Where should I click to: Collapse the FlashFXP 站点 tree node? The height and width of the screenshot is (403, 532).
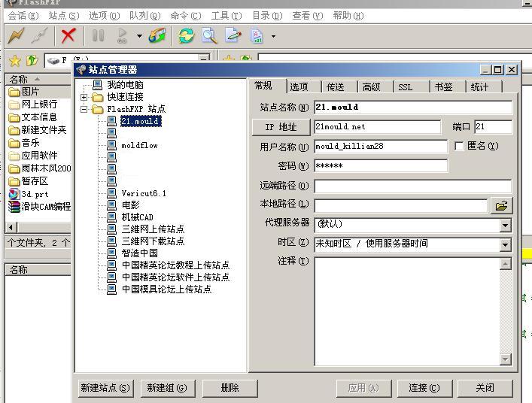pyautogui.click(x=84, y=109)
